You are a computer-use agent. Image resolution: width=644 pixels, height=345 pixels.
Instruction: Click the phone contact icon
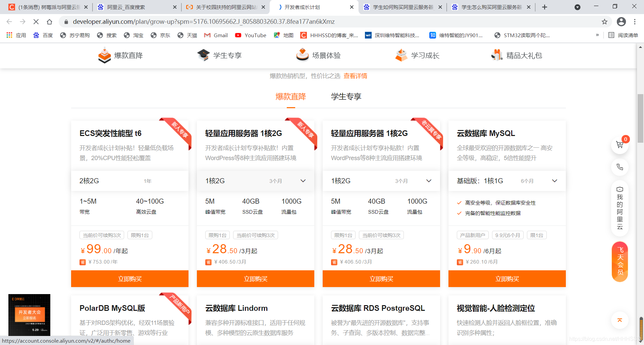tap(620, 167)
